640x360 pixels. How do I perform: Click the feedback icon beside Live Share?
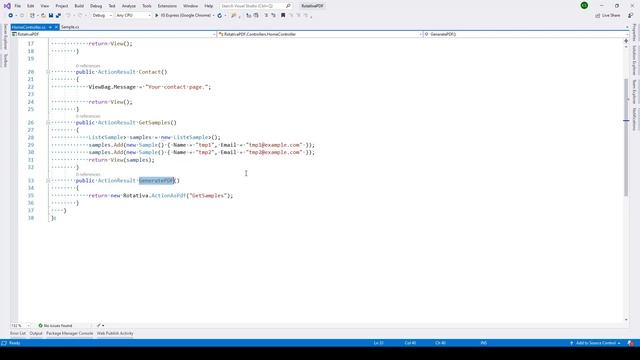point(631,16)
